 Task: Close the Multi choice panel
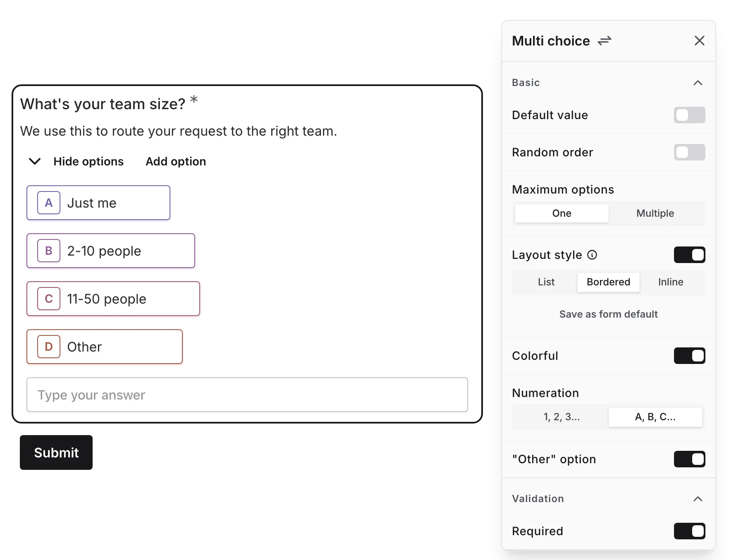699,41
